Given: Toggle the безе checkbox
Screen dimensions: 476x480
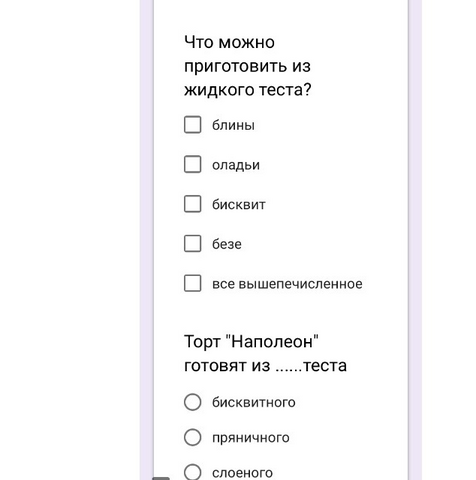Looking at the screenshot, I should (x=193, y=244).
